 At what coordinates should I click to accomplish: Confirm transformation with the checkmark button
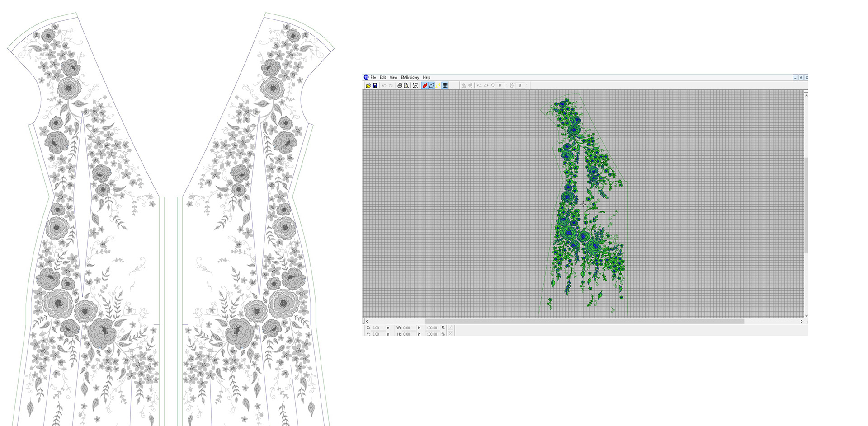(x=451, y=328)
